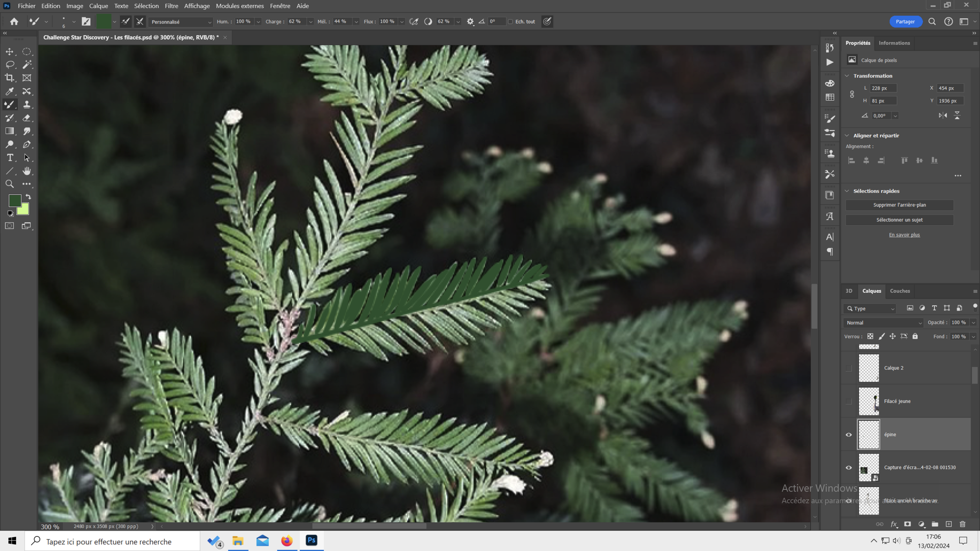Select the Clone Stamp tool
The width and height of the screenshot is (980, 551).
27,105
